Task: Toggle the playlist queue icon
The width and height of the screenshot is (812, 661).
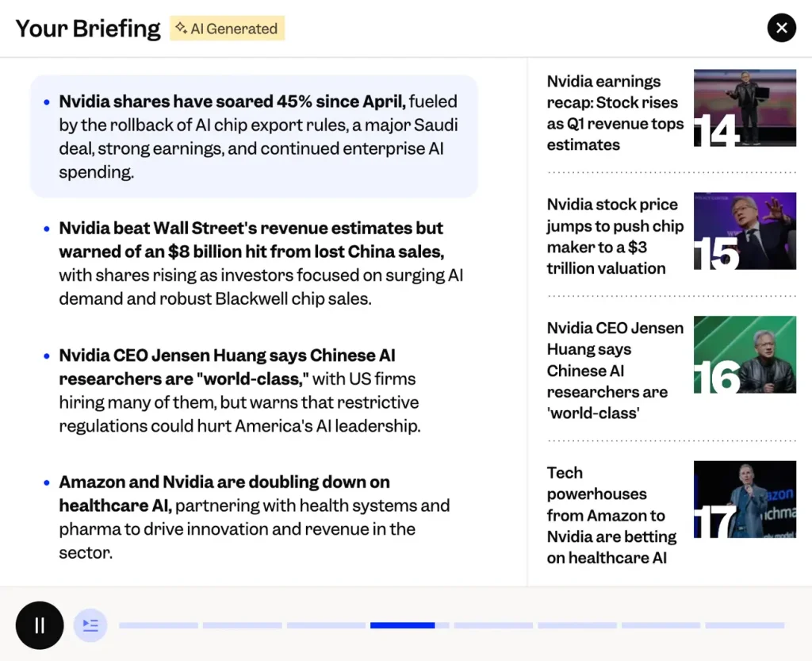Action: [90, 625]
